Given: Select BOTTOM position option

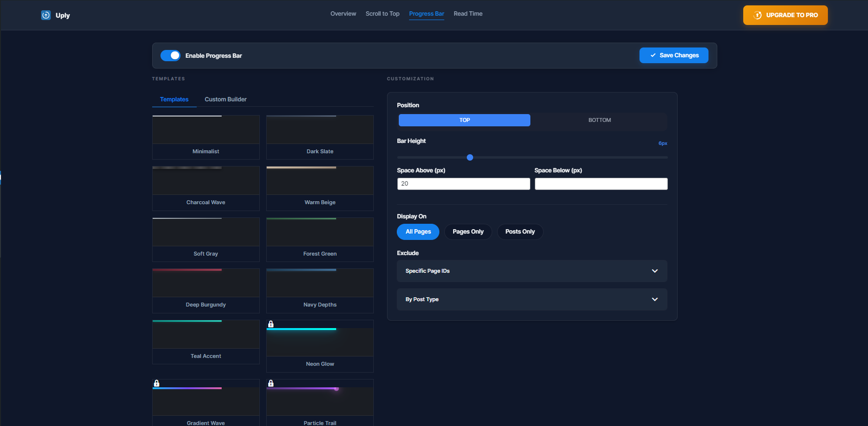Looking at the screenshot, I should pos(599,120).
